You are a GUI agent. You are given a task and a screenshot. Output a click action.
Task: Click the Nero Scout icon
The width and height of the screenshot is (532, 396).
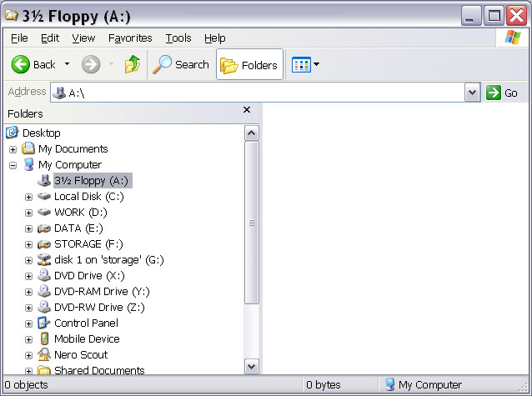44,354
